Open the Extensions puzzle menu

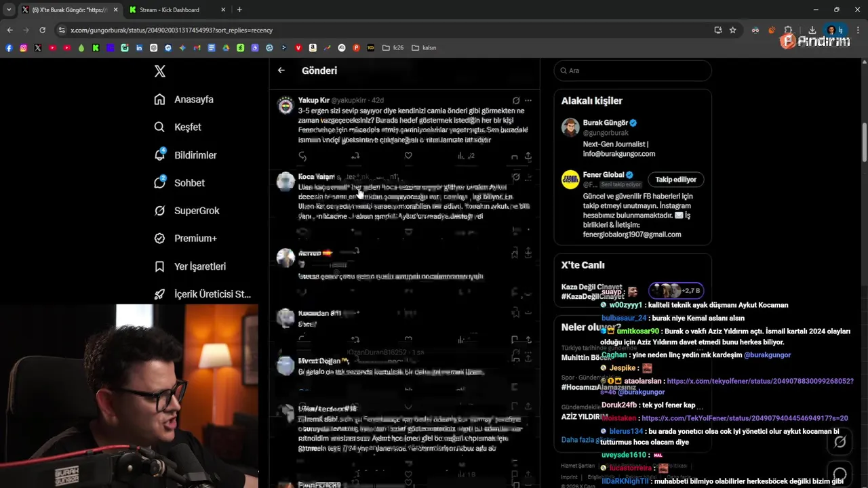788,30
